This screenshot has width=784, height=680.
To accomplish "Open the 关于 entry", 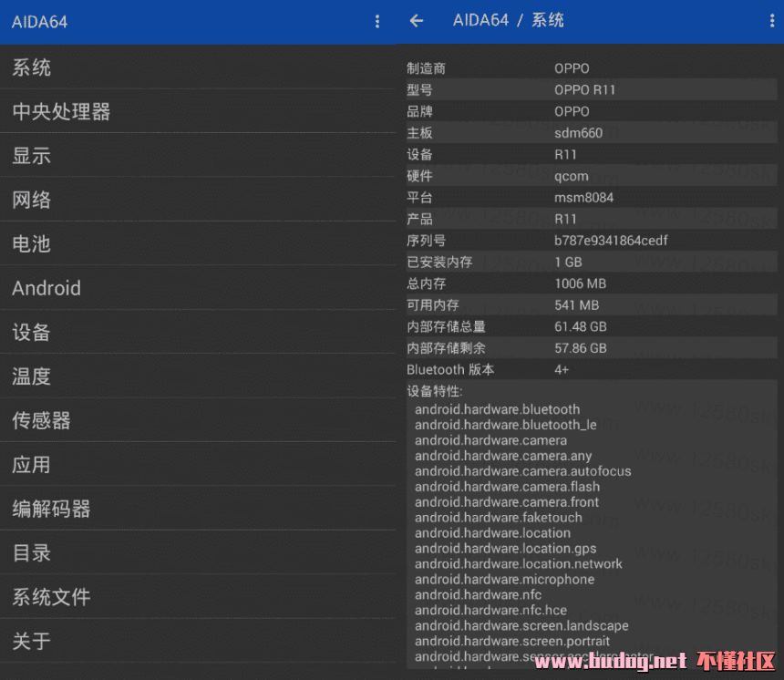I will coord(198,641).
